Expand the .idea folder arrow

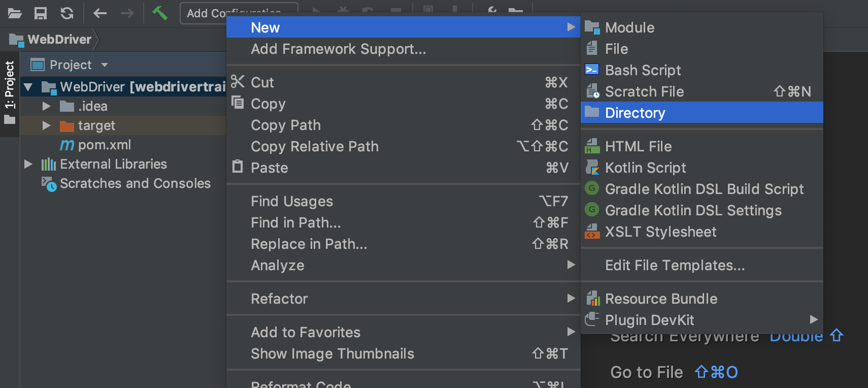click(47, 106)
